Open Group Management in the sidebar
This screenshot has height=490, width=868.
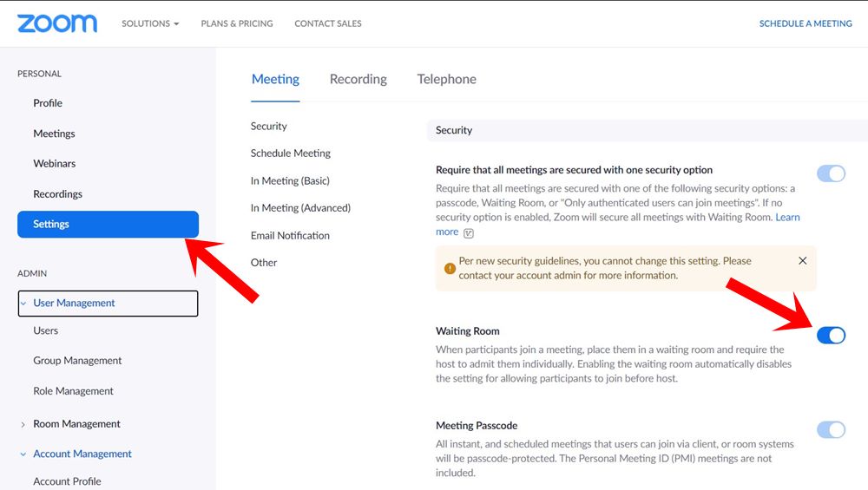77,361
